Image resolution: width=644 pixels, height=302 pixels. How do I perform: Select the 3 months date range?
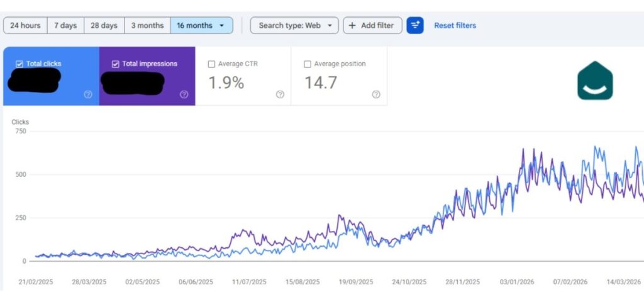click(147, 25)
